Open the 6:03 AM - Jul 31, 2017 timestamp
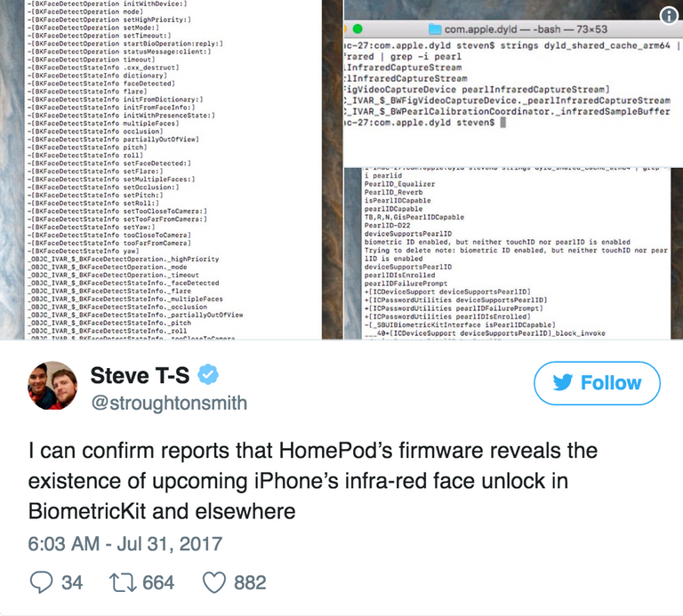This screenshot has width=683, height=616. [x=125, y=544]
